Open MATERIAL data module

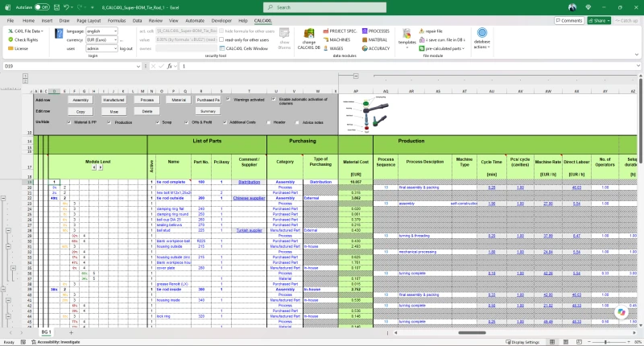(374, 39)
